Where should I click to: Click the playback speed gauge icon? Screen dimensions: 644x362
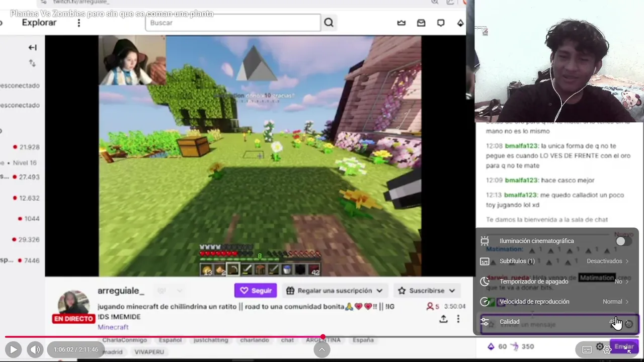click(x=485, y=302)
